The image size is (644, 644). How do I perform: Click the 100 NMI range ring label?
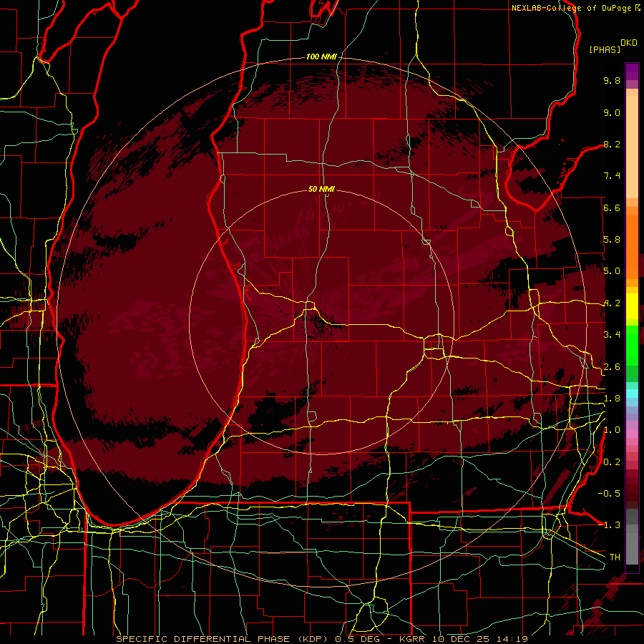coord(321,57)
